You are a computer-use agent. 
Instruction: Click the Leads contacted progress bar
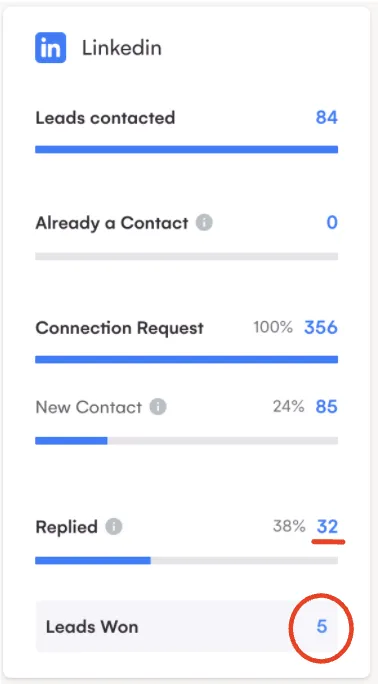tap(187, 150)
